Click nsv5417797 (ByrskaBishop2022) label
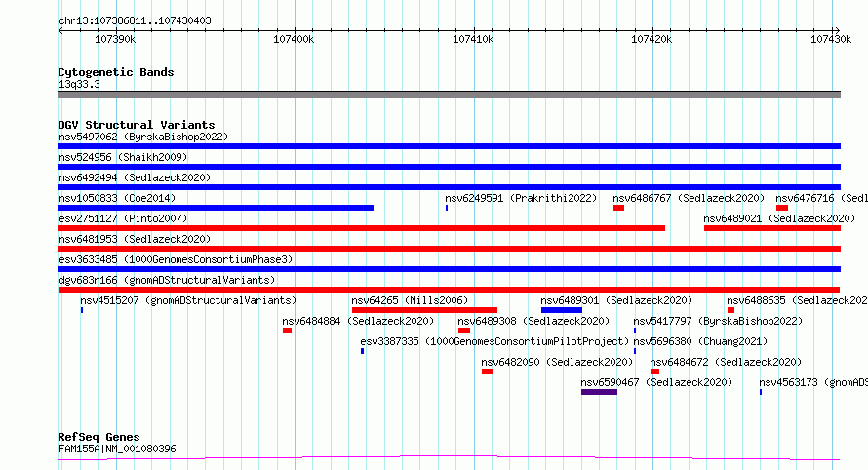The width and height of the screenshot is (868, 470). tap(718, 321)
